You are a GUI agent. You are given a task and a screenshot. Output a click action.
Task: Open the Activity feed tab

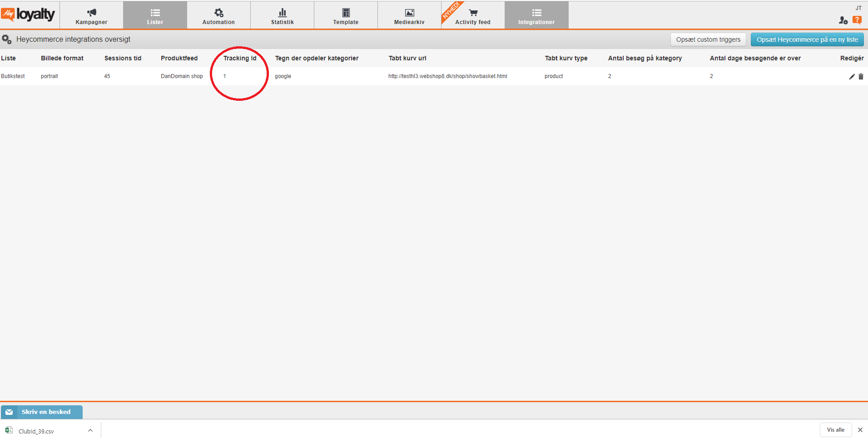[x=473, y=16]
